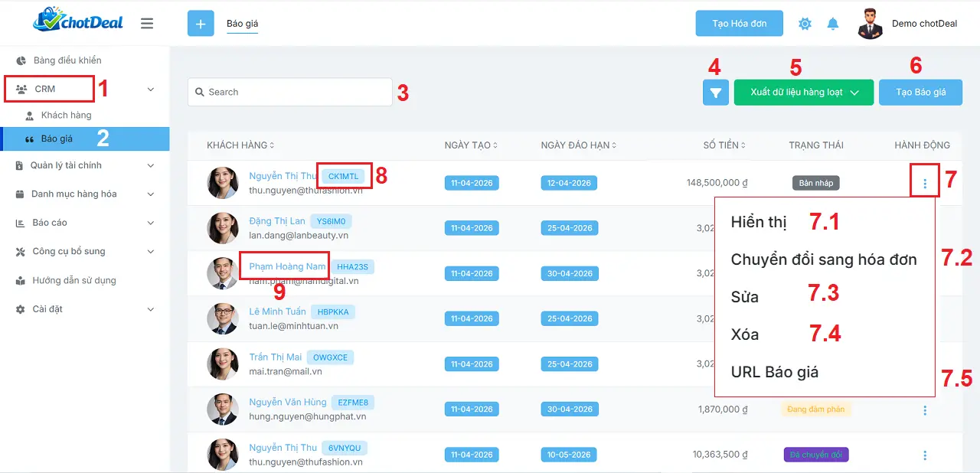
Task: Open three-dot actions for Nguyễn Văn Hùng row
Action: [x=925, y=410]
